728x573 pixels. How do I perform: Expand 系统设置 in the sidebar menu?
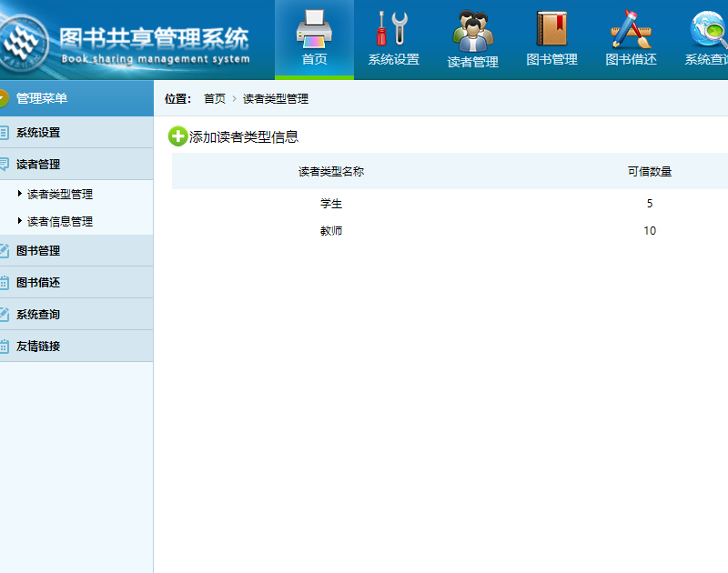tap(38, 133)
